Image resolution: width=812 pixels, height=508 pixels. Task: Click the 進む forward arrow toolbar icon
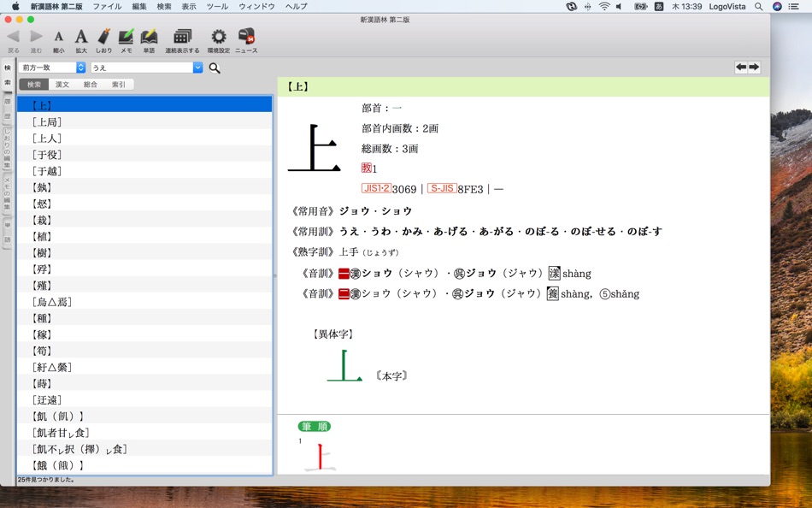(x=36, y=36)
